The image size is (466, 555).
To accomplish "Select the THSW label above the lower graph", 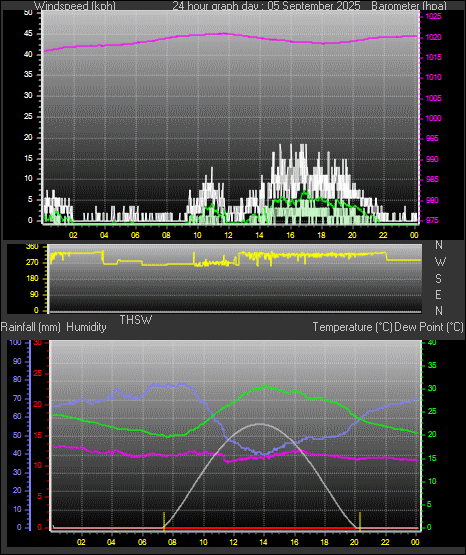I will pyautogui.click(x=136, y=320).
